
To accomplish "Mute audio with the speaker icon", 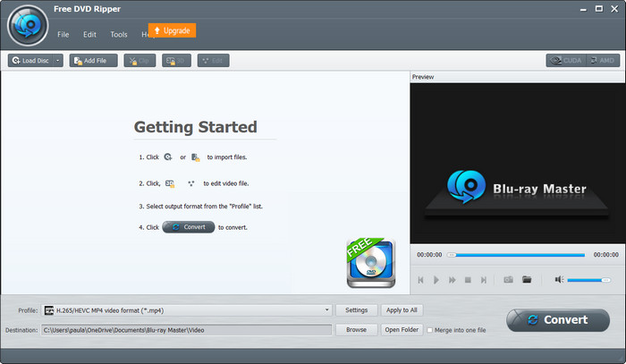I will (x=559, y=280).
